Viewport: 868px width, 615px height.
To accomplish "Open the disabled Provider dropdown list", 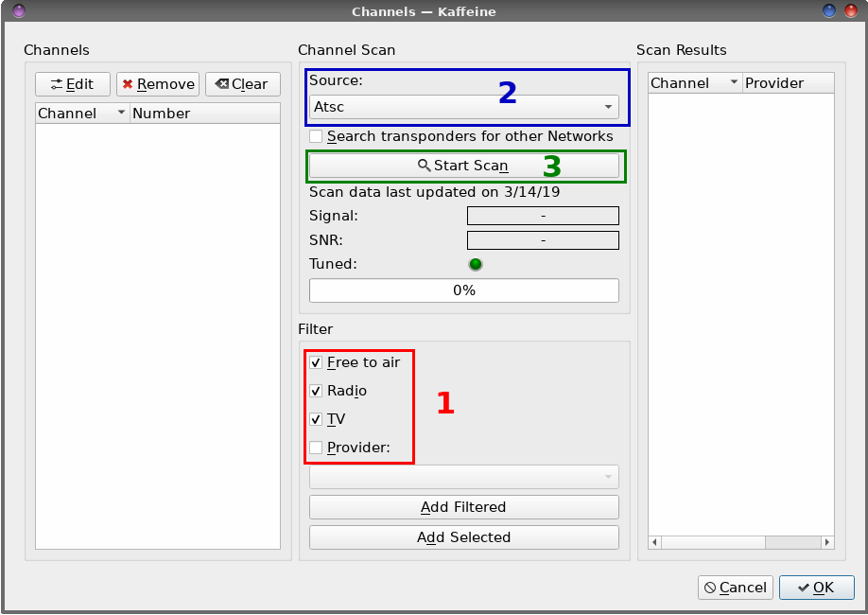I will (464, 477).
